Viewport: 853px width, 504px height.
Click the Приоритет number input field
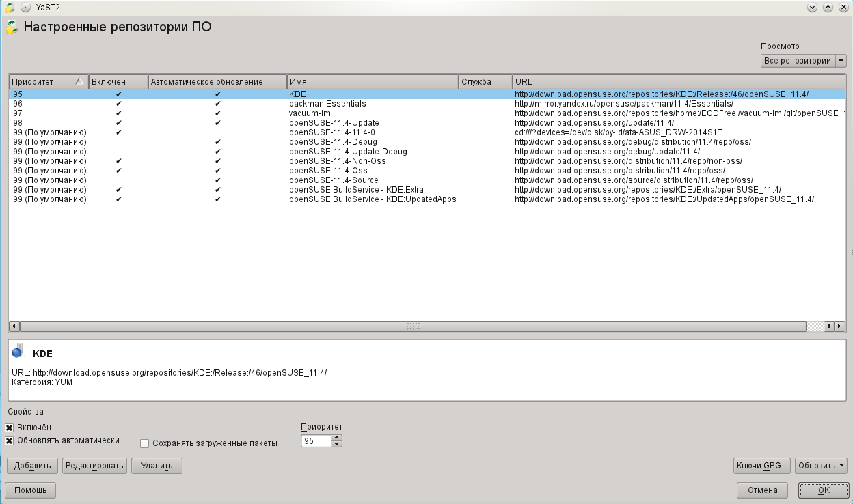pyautogui.click(x=316, y=441)
